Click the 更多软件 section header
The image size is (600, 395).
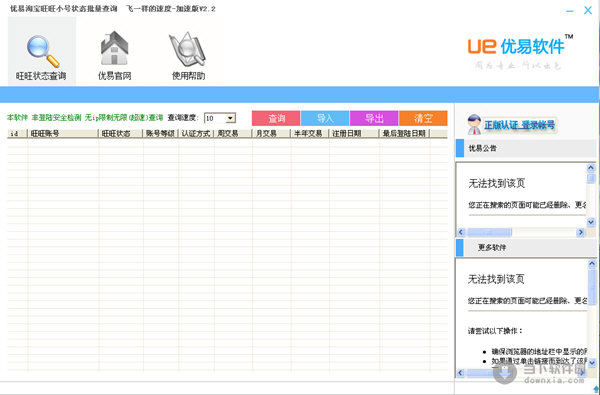pyautogui.click(x=526, y=248)
